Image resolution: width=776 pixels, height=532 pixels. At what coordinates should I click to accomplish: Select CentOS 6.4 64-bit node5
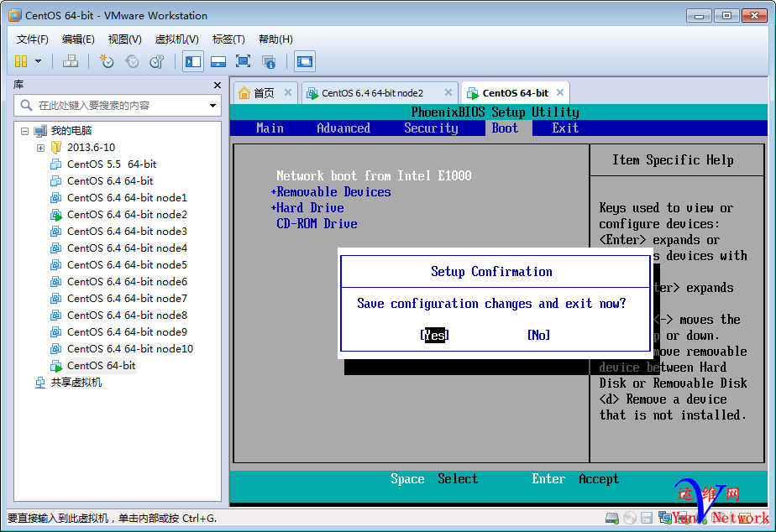click(127, 265)
